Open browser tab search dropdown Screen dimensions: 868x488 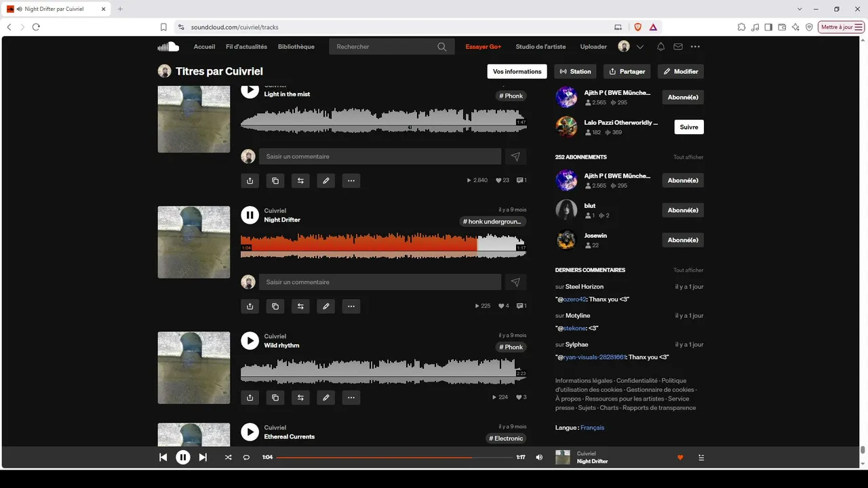(800, 9)
